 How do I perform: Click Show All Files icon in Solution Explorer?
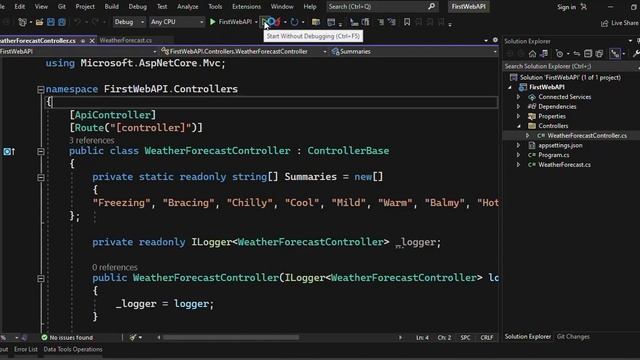click(599, 53)
